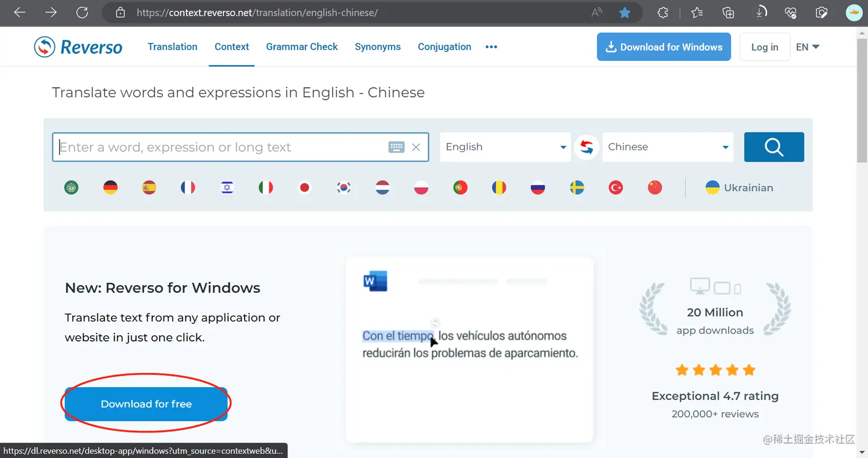View site information lock icon
This screenshot has width=868, height=458.
tap(120, 13)
